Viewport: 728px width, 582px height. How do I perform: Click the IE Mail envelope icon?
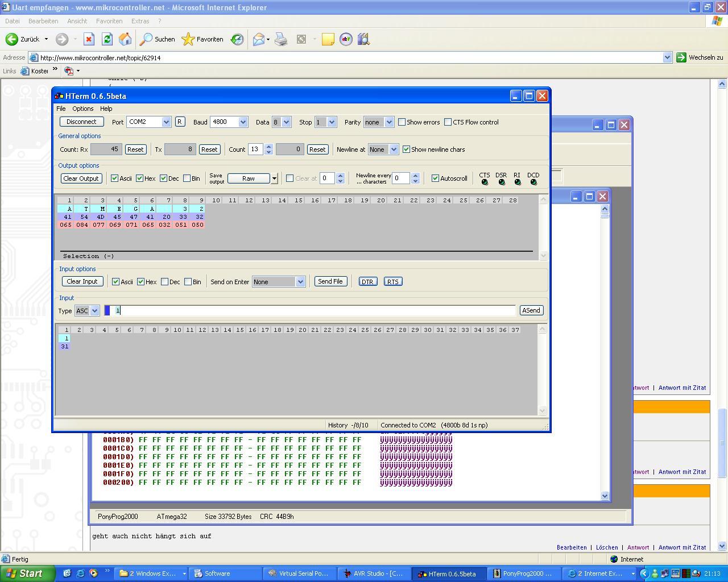259,39
